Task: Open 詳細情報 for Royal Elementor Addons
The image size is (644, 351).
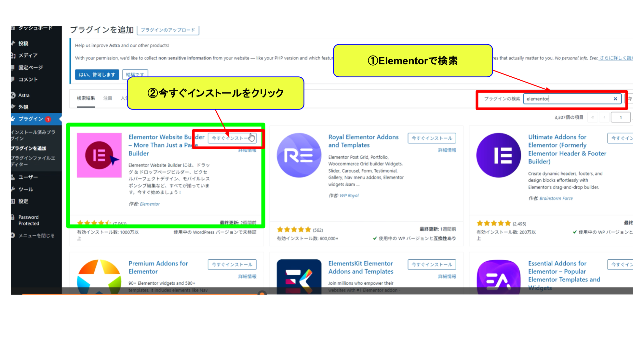Action: tap(447, 150)
